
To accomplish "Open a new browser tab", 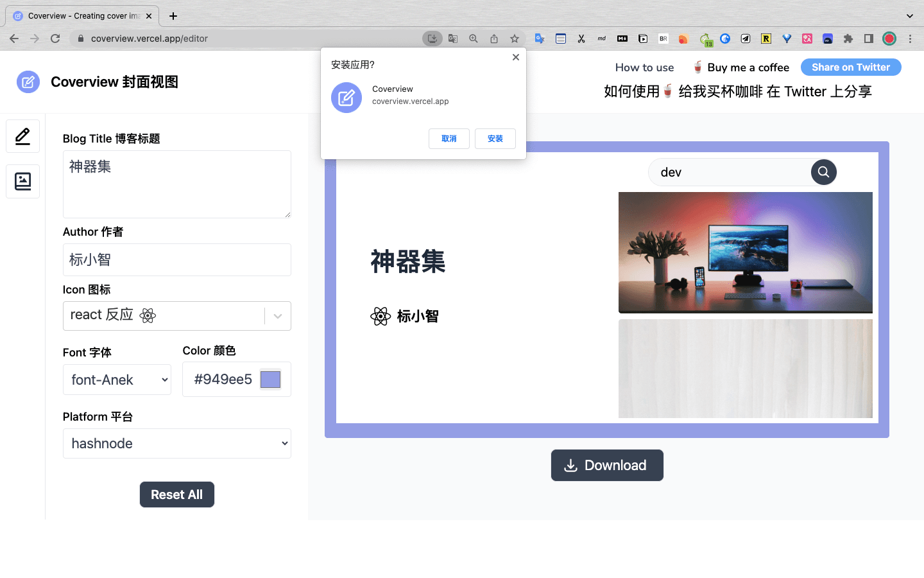I will [x=173, y=16].
